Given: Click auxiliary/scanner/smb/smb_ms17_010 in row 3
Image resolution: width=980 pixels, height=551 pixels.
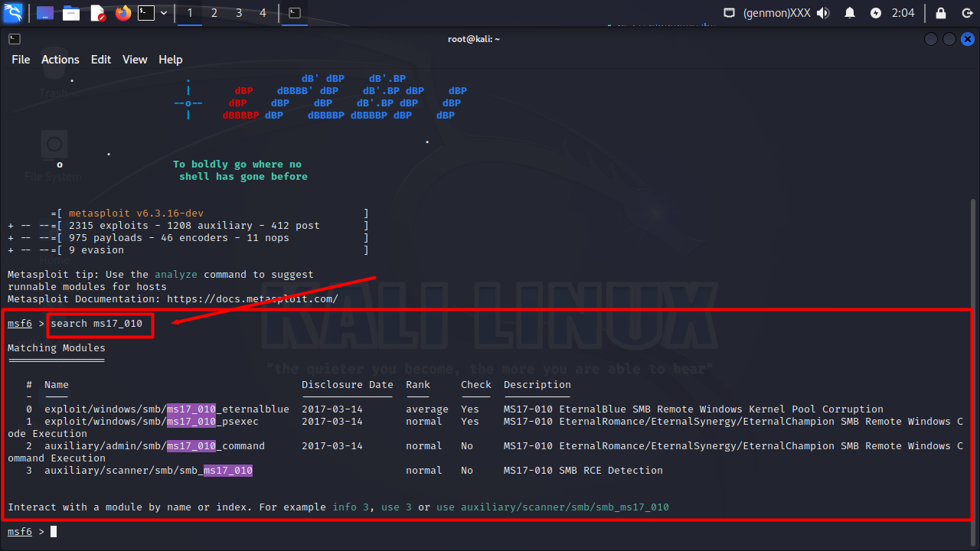Looking at the screenshot, I should tap(149, 471).
